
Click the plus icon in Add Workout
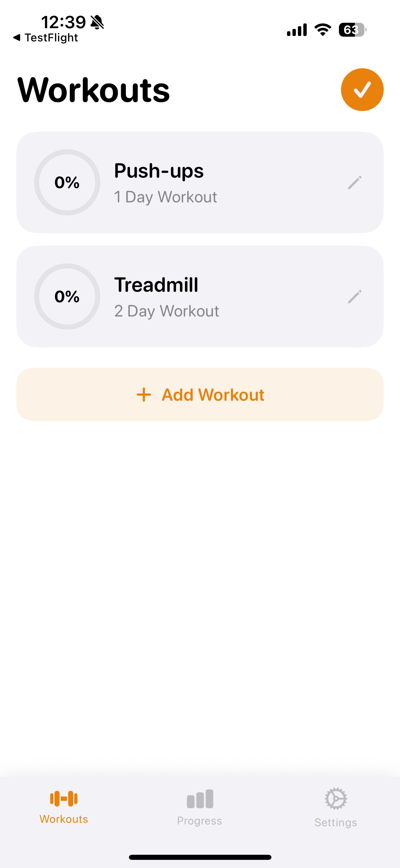tap(144, 395)
